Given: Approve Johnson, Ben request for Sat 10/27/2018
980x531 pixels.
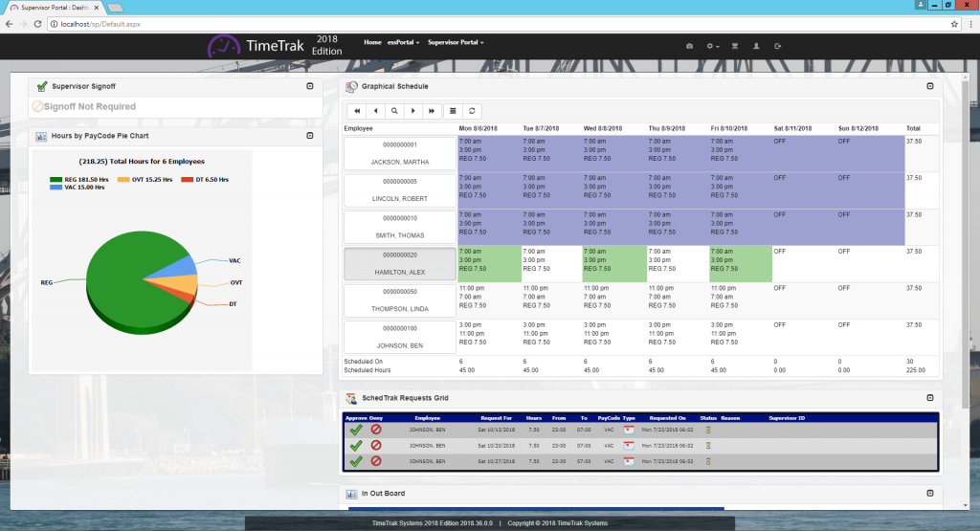Looking at the screenshot, I should click(356, 461).
